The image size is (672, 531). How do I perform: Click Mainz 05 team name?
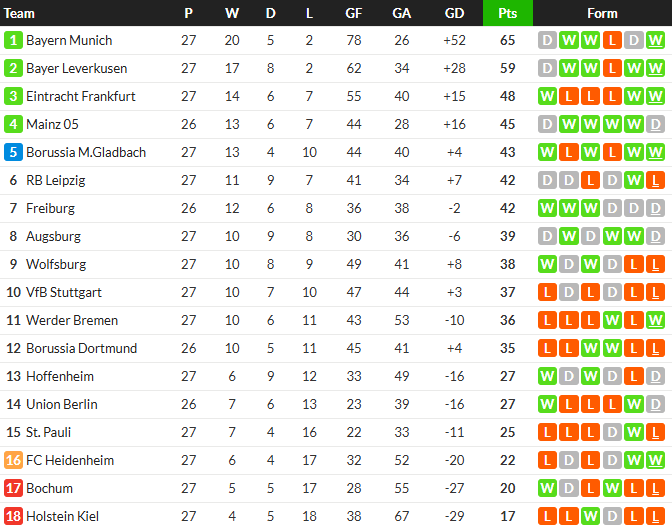(52, 125)
